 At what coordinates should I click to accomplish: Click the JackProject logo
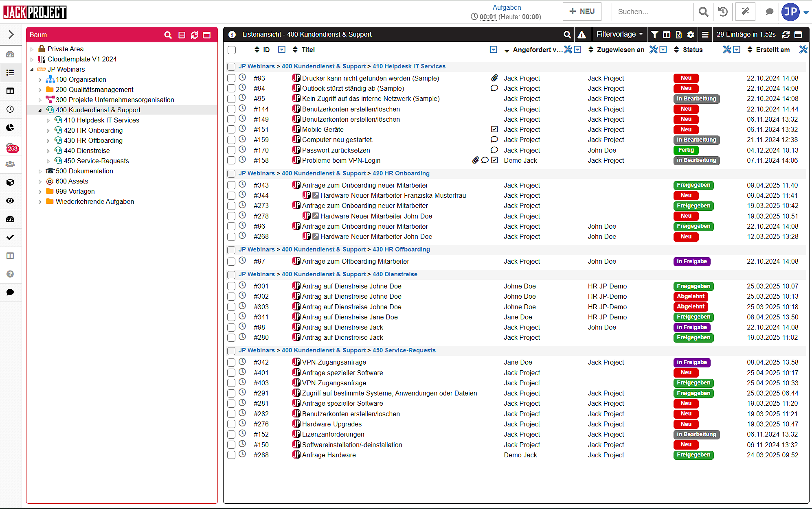click(35, 12)
